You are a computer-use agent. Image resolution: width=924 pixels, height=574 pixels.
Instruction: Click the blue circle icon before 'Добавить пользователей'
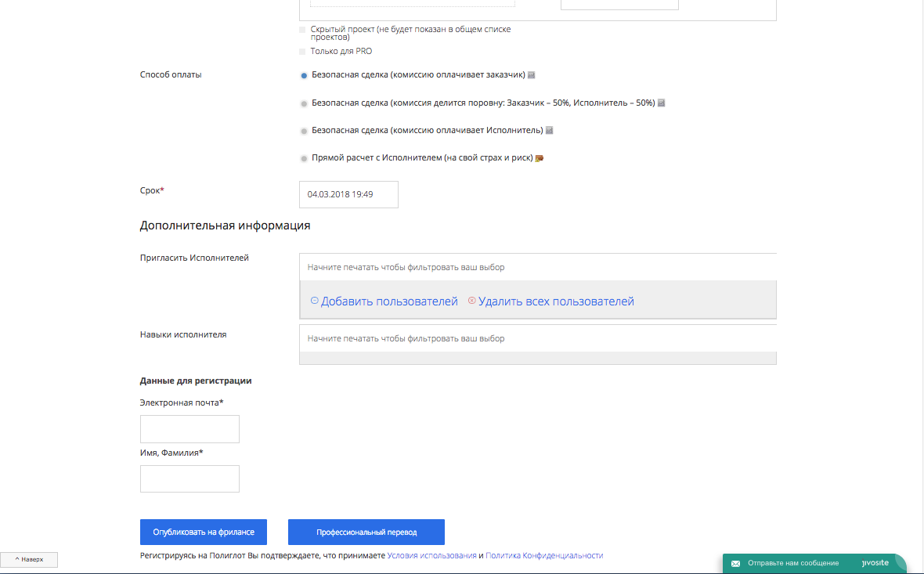point(315,301)
